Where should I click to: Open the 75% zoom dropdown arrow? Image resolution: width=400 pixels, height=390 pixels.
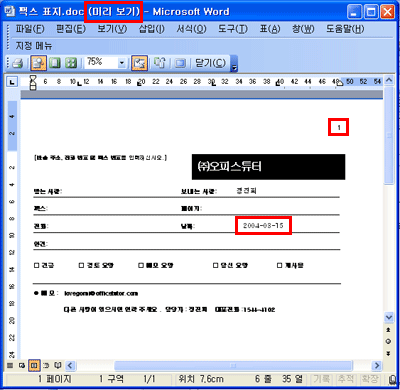pyautogui.click(x=122, y=63)
